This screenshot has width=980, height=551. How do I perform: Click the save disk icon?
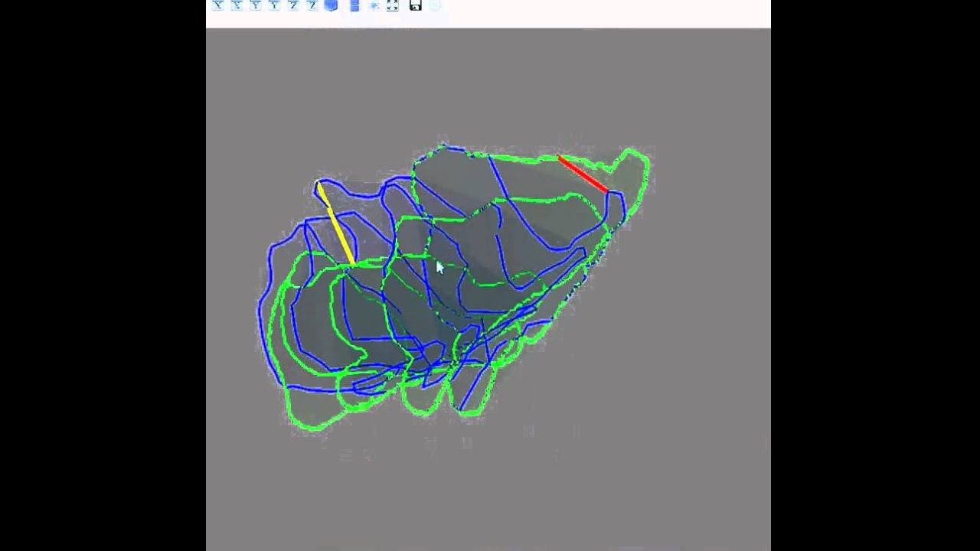(x=415, y=5)
